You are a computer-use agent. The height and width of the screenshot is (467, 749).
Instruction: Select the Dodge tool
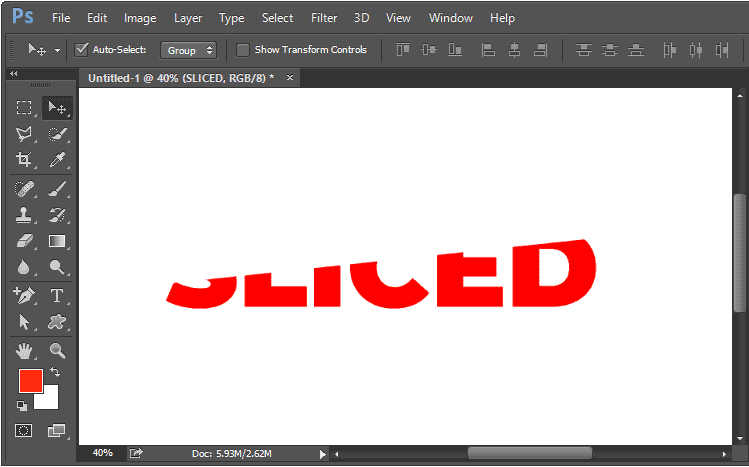coord(57,267)
